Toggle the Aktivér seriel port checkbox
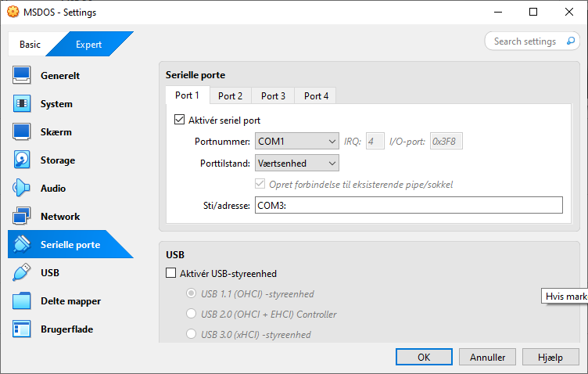588x374 pixels. 180,120
